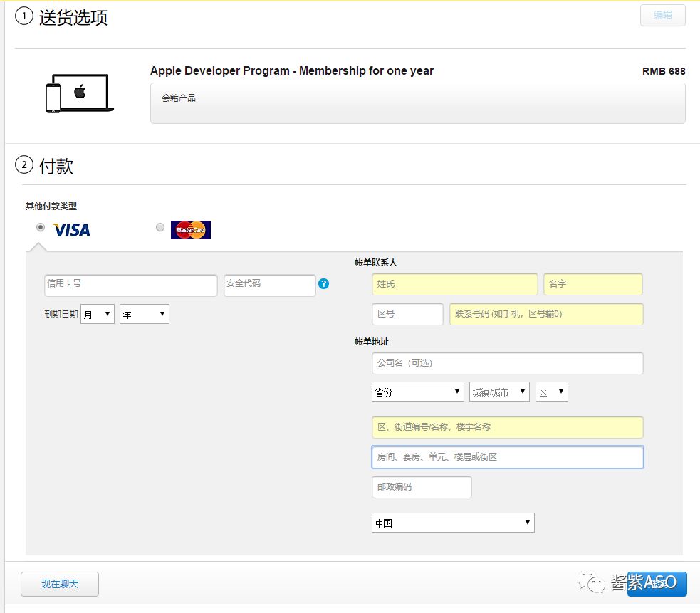The width and height of the screenshot is (700, 613).
Task: Open the 年 expiry year dropdown
Action: pos(144,314)
